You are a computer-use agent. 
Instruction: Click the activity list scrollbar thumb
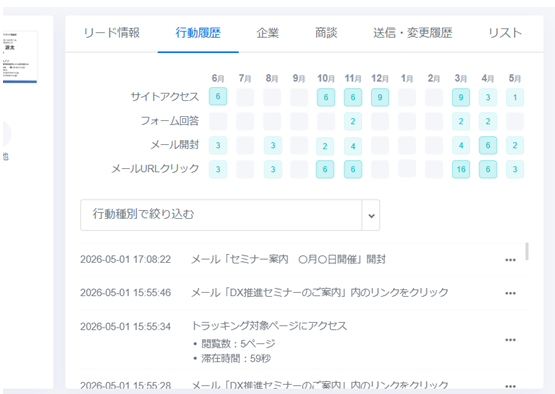(527, 251)
